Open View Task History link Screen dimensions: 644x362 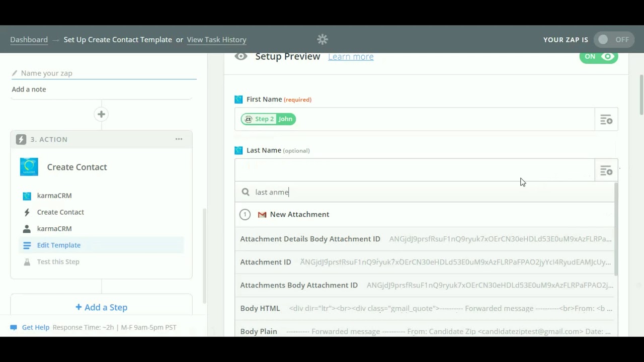(216, 40)
